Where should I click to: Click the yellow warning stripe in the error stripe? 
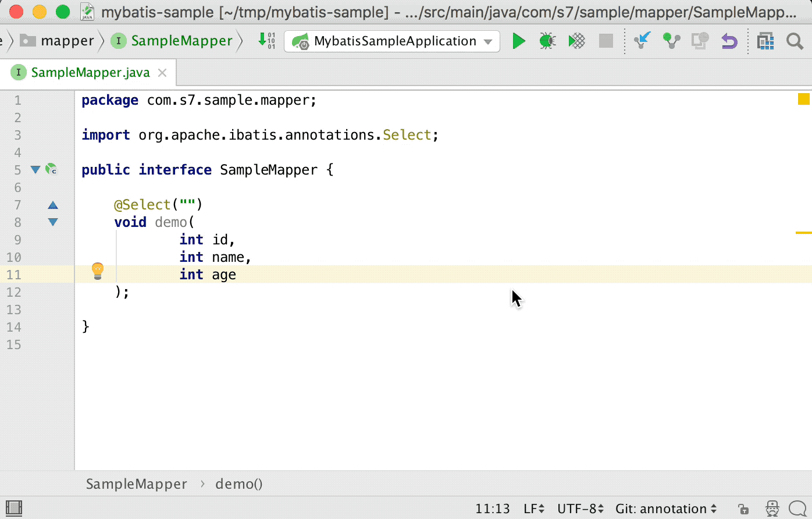click(x=803, y=233)
